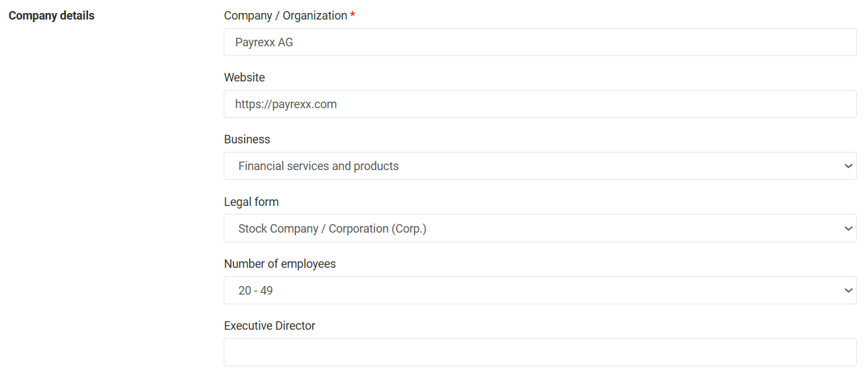Expand the Stock Company / Corporation selector

539,229
